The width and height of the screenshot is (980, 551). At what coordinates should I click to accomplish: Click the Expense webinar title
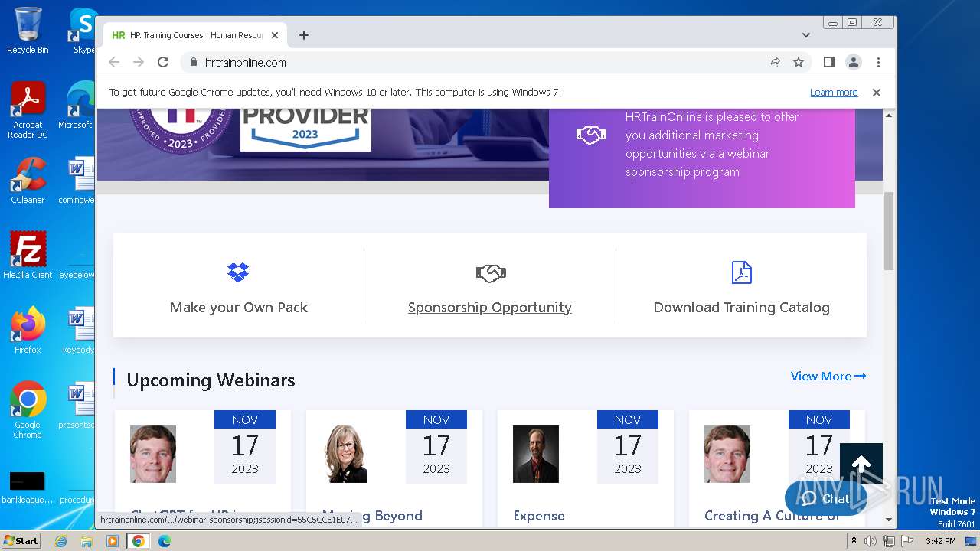[539, 516]
